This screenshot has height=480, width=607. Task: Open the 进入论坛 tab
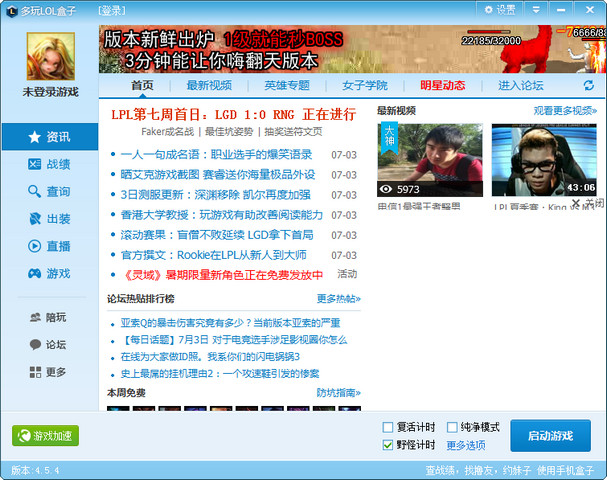click(x=521, y=85)
